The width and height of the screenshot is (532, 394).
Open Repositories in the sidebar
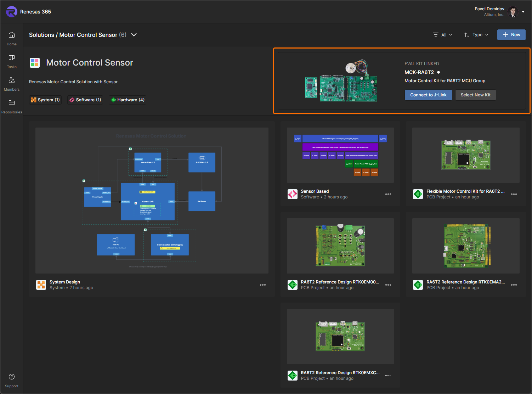(x=12, y=103)
